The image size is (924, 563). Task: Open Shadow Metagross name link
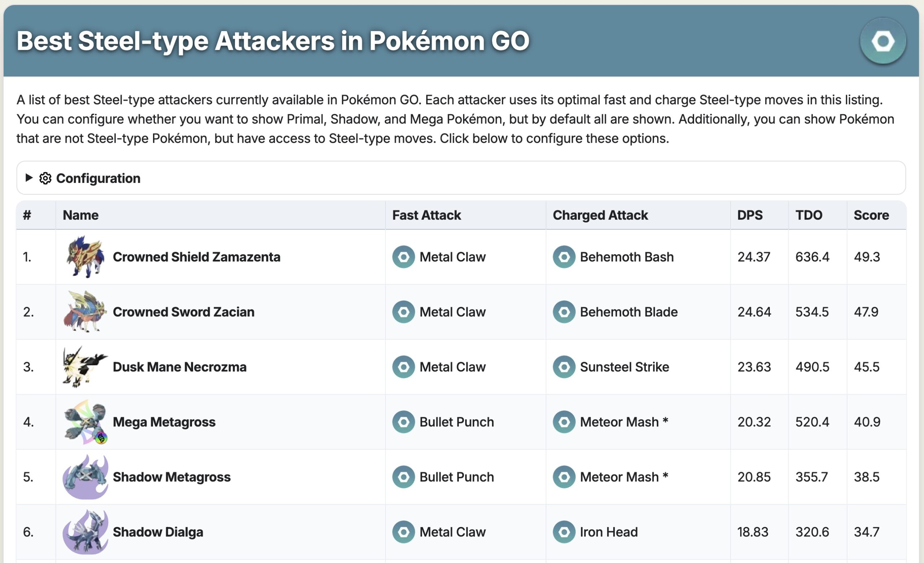click(x=171, y=477)
